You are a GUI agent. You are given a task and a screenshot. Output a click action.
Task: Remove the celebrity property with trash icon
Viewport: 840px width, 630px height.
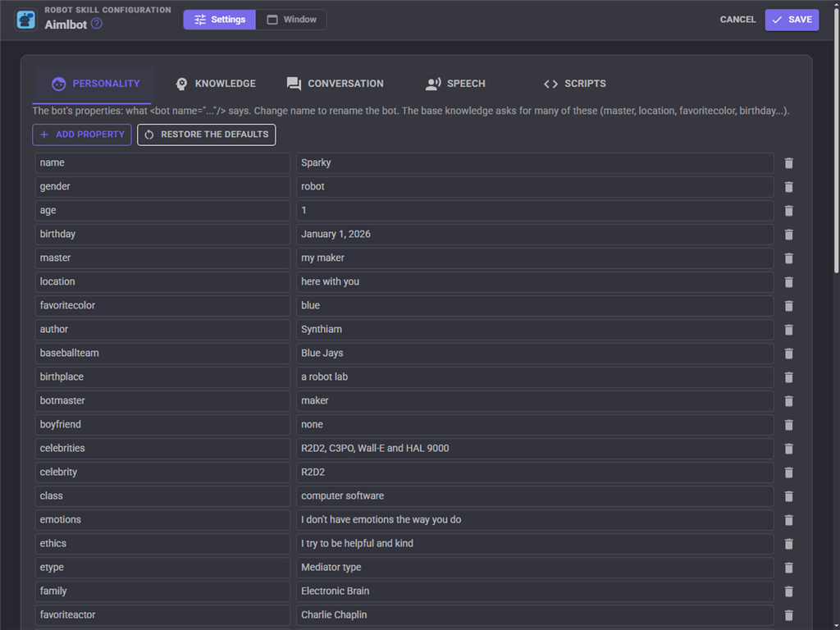click(788, 472)
